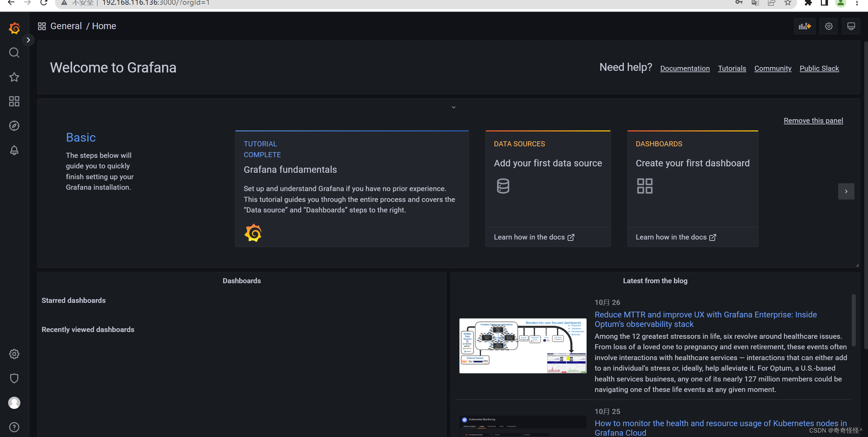
Task: Expand the sidebar with the arrow toggle
Action: click(x=28, y=40)
